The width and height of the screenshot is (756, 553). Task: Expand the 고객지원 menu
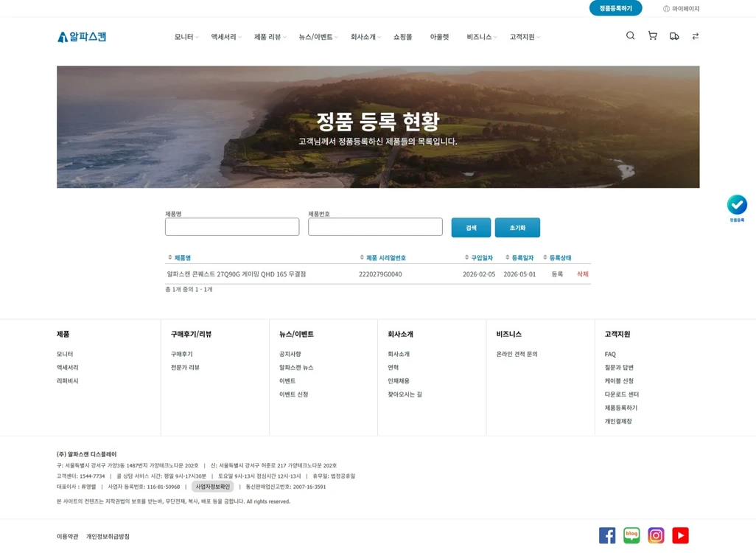pyautogui.click(x=525, y=37)
